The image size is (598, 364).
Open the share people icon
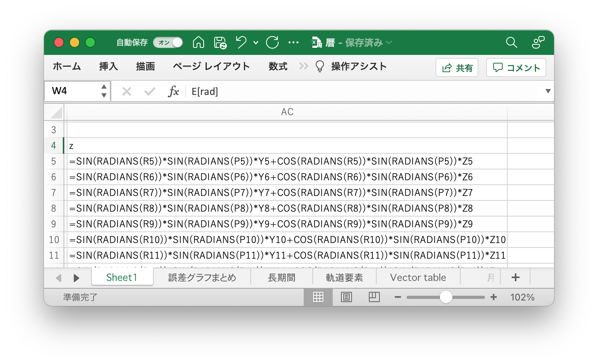pyautogui.click(x=538, y=42)
